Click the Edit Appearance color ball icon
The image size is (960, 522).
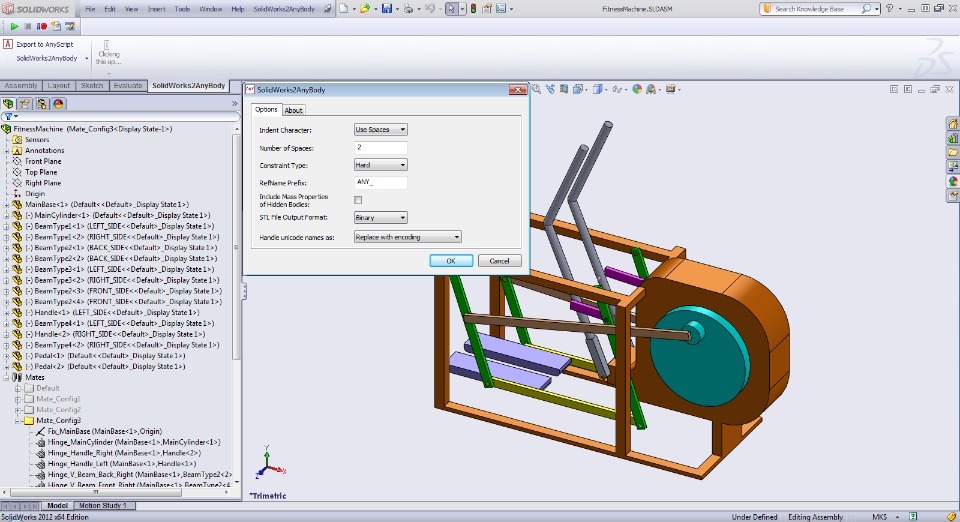637,89
